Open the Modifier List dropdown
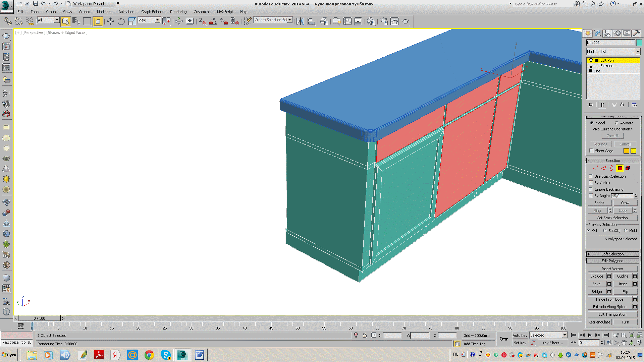Viewport: 644px width, 362px height. 637,52
